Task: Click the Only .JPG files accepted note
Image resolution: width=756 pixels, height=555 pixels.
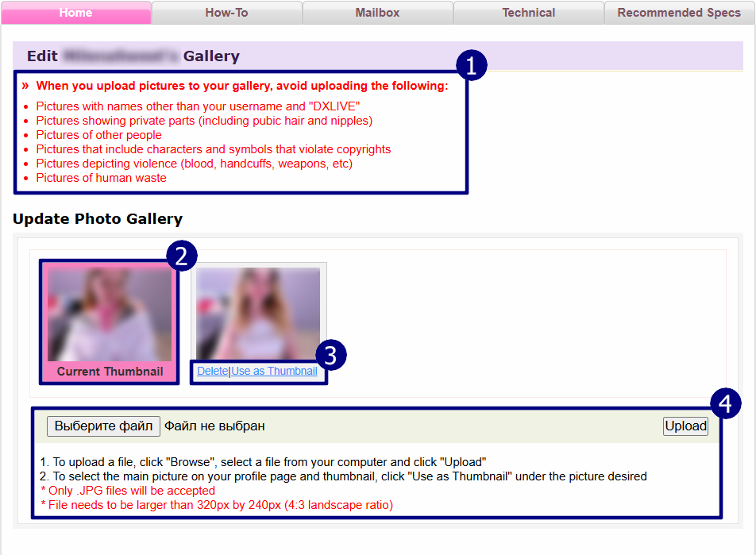Action: tap(128, 491)
